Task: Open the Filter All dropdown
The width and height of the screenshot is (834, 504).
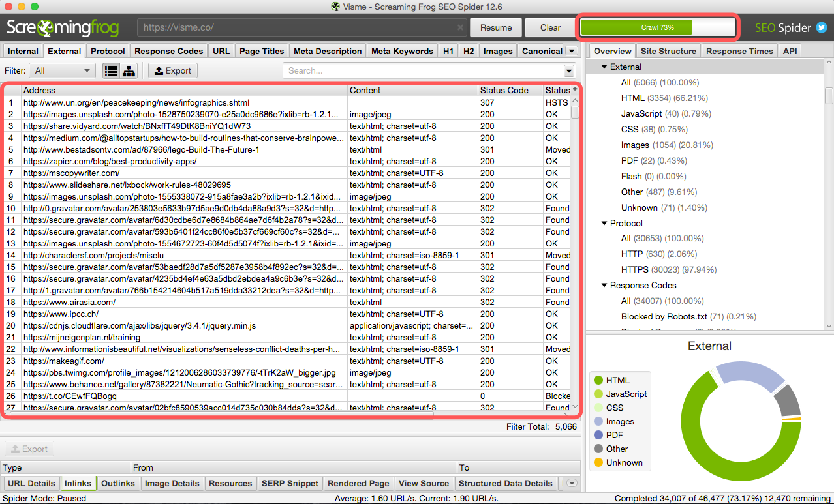Action: point(63,71)
